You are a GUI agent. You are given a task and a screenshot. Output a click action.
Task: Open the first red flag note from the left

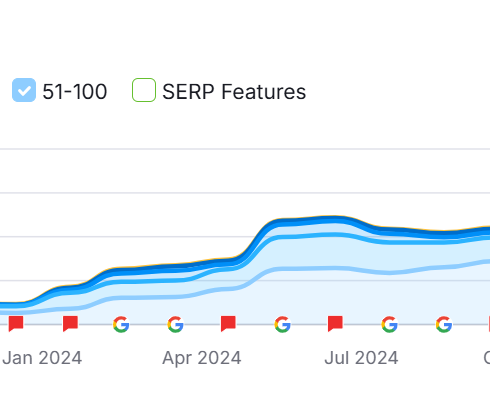(x=16, y=324)
